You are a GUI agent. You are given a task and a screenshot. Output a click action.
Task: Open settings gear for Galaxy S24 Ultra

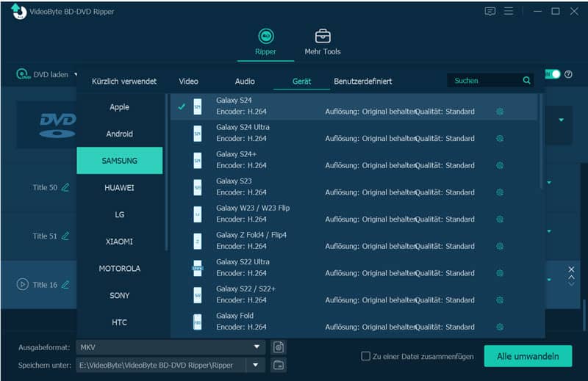(x=500, y=138)
